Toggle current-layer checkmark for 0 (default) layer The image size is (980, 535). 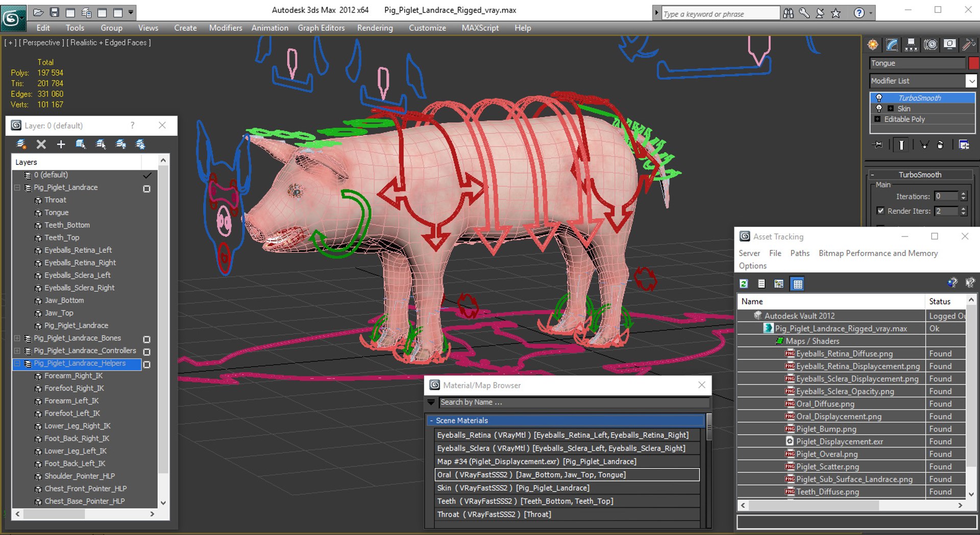147,175
